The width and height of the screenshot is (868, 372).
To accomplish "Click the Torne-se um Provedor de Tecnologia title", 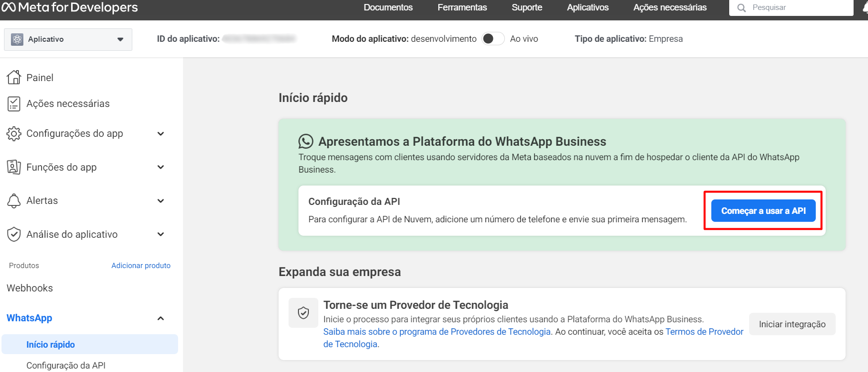I will coord(416,305).
